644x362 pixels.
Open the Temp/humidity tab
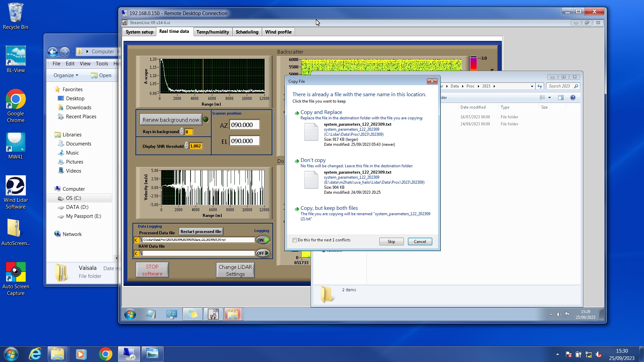point(213,32)
